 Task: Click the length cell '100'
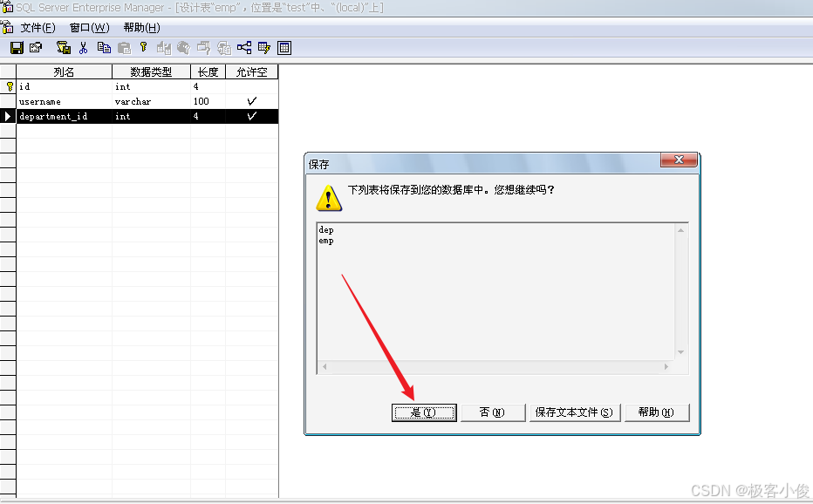pos(208,101)
